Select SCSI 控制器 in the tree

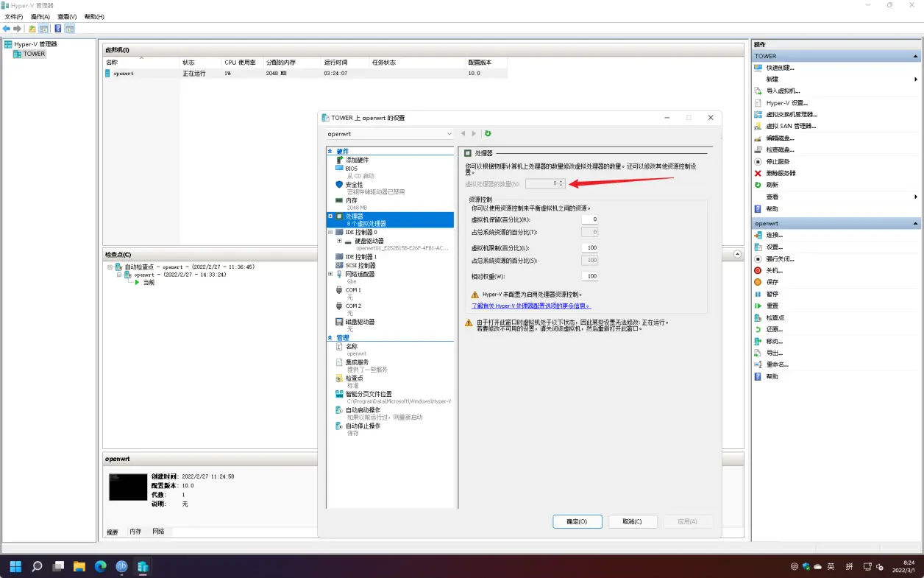(360, 265)
